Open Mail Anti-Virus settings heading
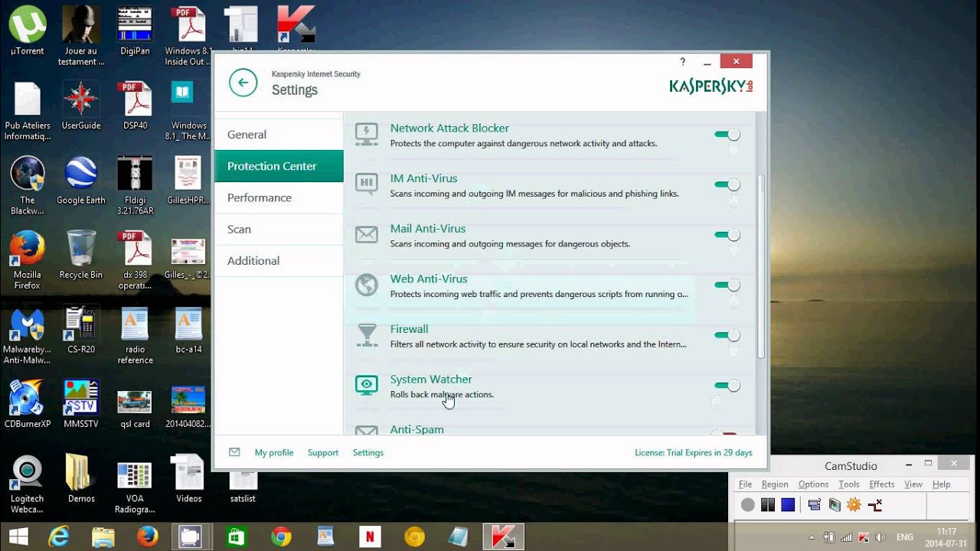 [x=428, y=228]
